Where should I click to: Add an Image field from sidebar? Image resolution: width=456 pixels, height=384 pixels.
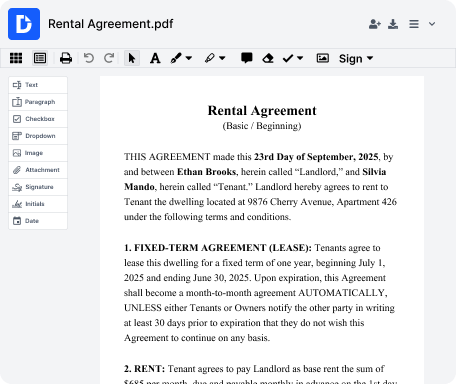click(x=38, y=153)
